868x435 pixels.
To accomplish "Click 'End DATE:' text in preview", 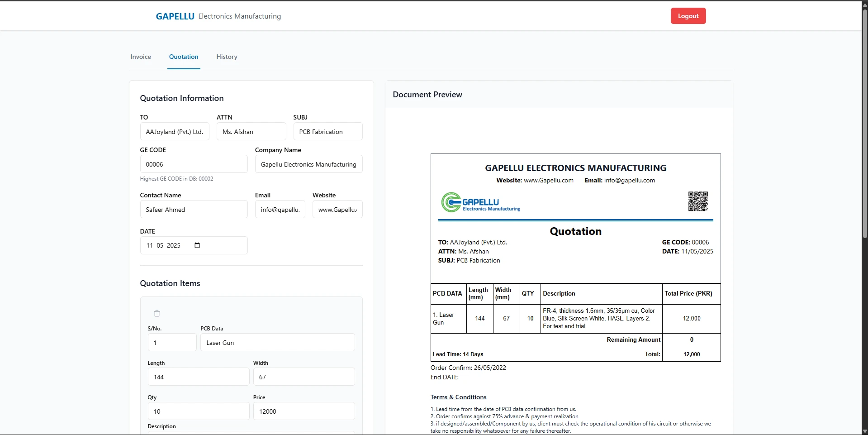I will pos(445,377).
